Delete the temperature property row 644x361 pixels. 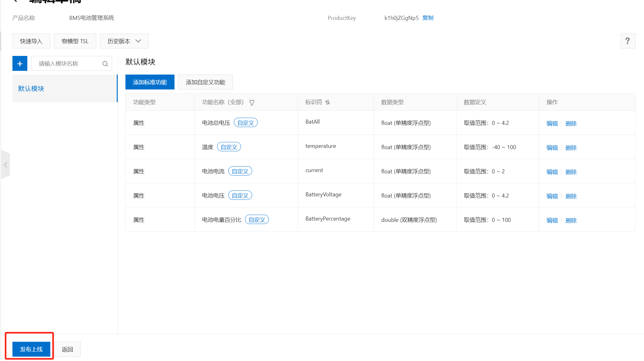[x=571, y=148]
